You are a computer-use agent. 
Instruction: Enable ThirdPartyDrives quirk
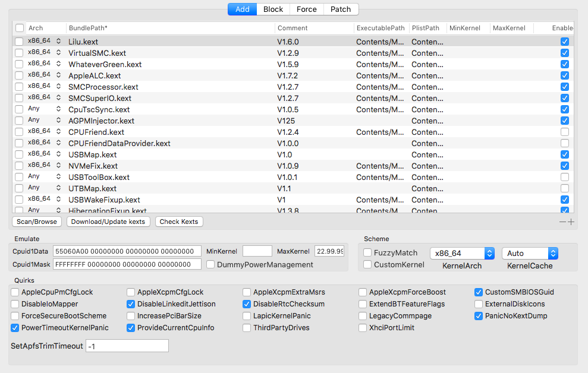point(246,328)
